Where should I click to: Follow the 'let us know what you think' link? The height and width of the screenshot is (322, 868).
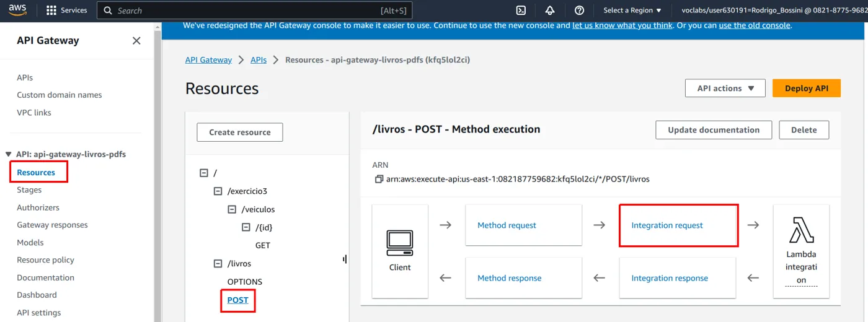click(x=622, y=25)
